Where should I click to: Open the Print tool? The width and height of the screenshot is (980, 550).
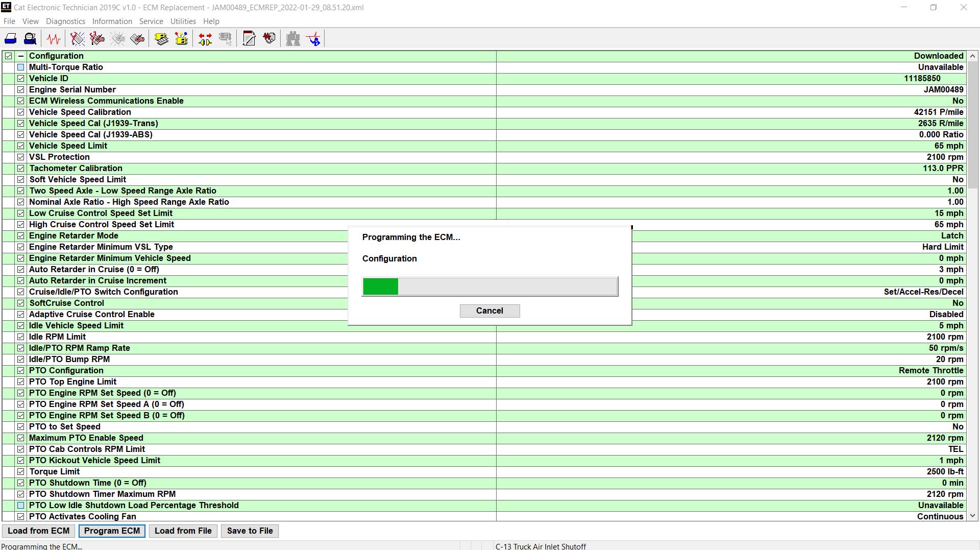point(10,38)
